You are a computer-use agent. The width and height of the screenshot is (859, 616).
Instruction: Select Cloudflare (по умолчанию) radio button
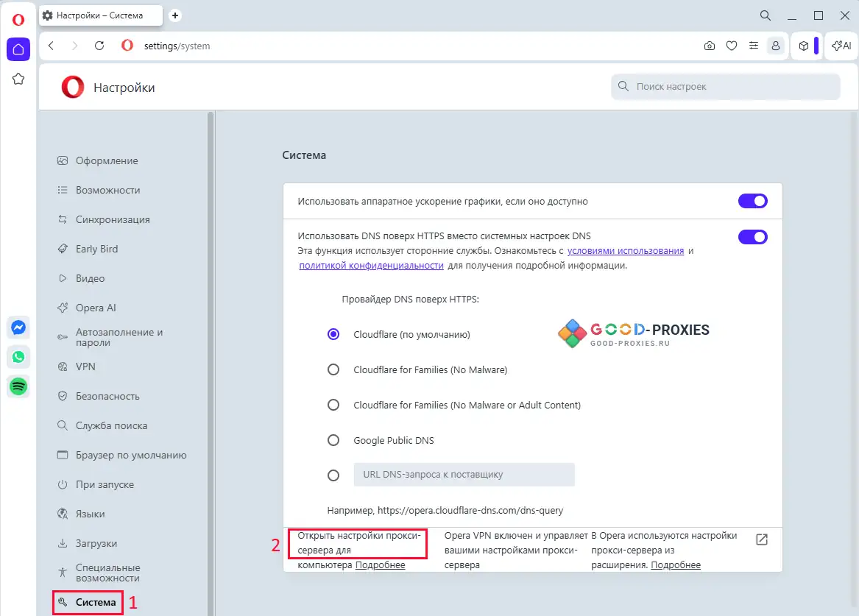tap(333, 335)
